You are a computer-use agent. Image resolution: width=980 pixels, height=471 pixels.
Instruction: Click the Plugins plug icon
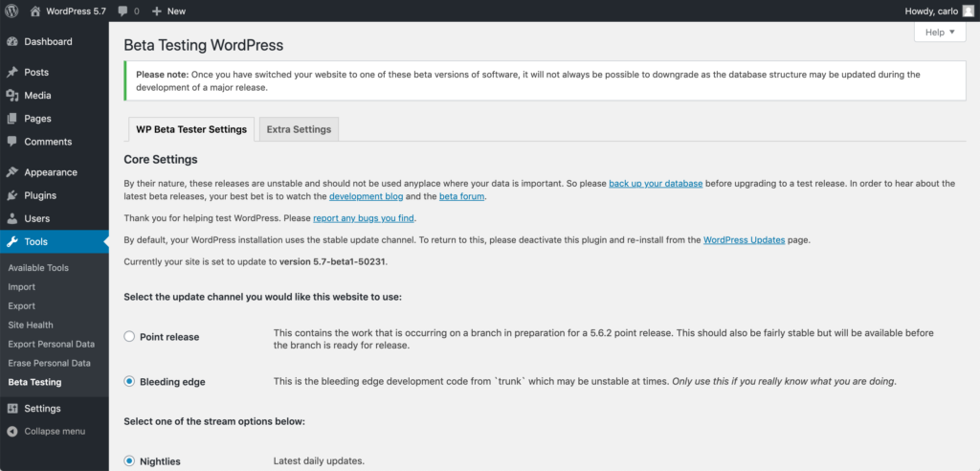tap(11, 195)
